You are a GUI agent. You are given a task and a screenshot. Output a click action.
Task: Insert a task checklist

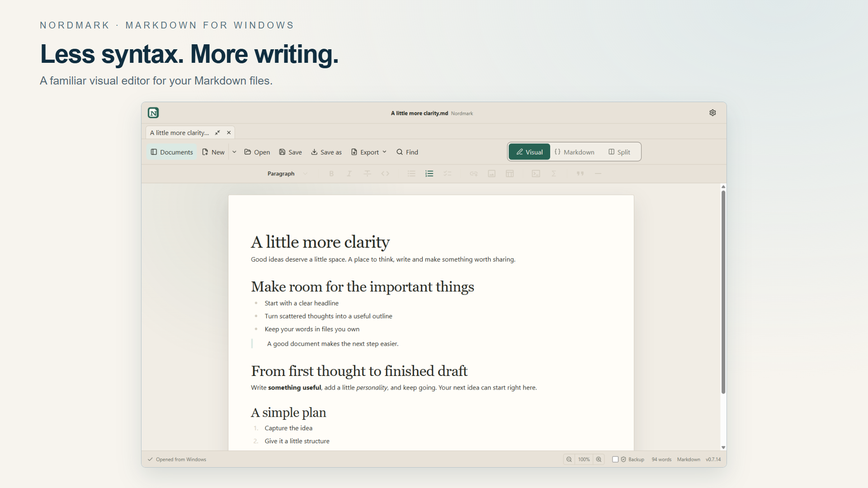pyautogui.click(x=448, y=174)
